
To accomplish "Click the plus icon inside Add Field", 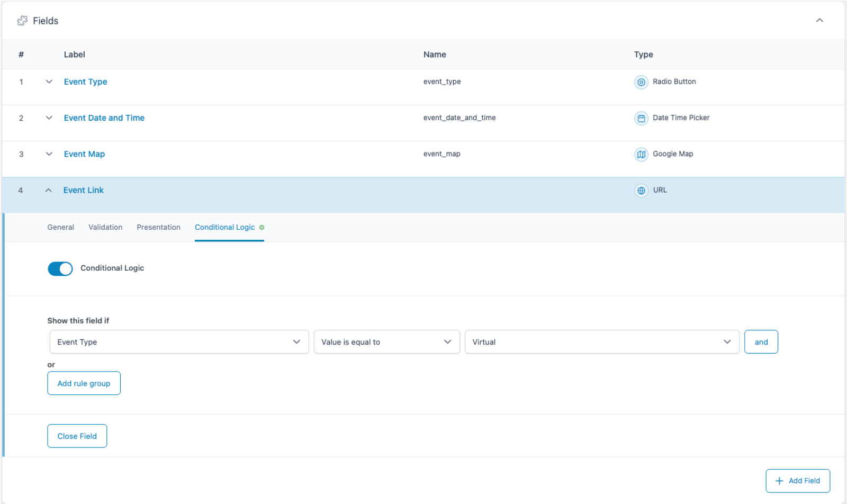I will 779,481.
